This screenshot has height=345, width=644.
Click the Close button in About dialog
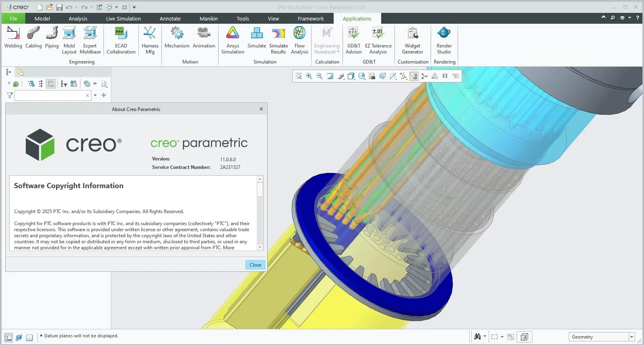255,265
